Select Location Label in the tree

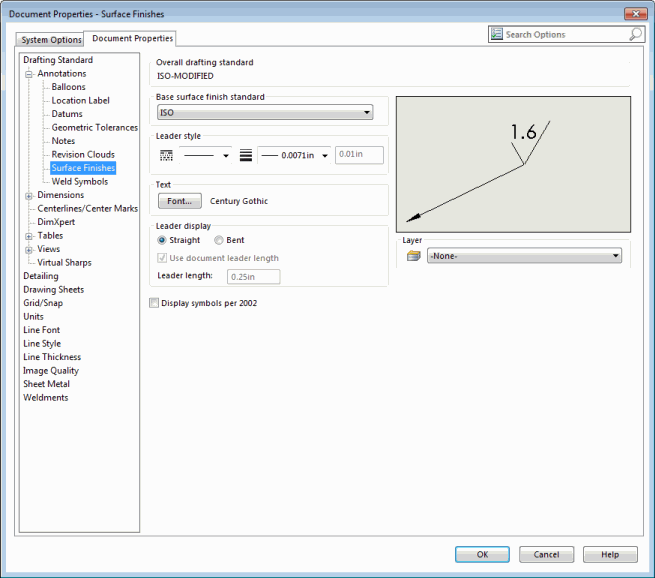[81, 100]
